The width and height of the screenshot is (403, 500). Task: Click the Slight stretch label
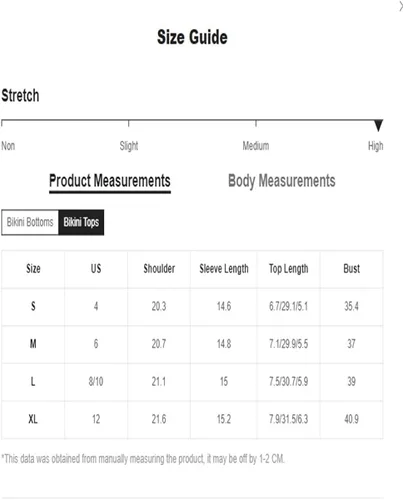click(129, 146)
